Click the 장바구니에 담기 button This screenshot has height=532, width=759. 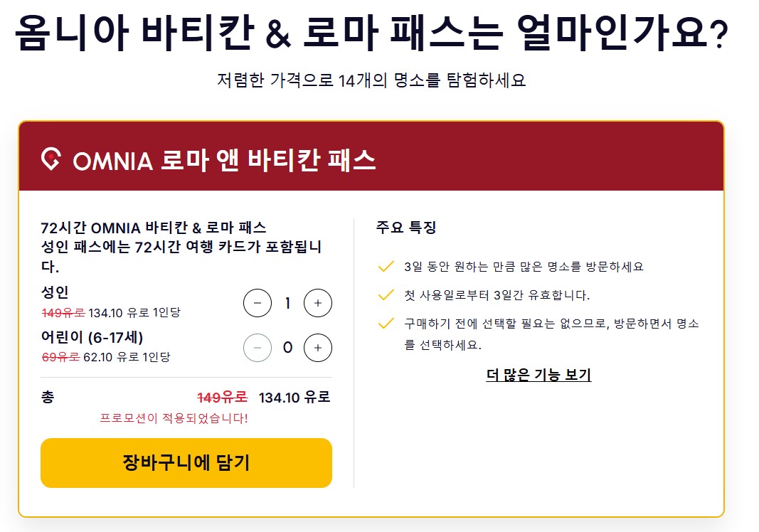point(186,462)
